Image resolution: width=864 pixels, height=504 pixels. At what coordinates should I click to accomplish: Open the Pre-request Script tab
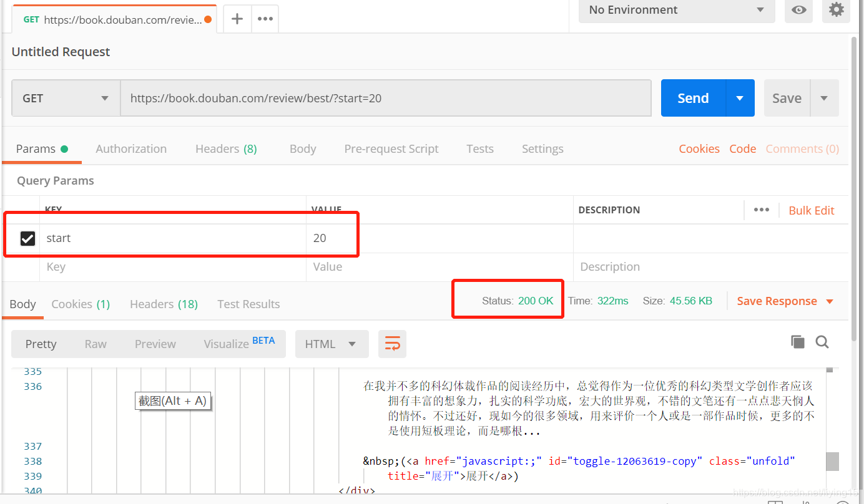[391, 148]
